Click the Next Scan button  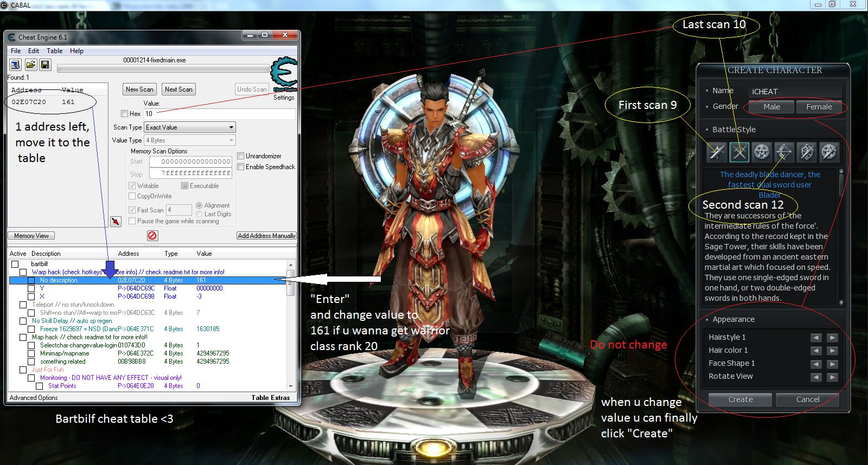(178, 89)
